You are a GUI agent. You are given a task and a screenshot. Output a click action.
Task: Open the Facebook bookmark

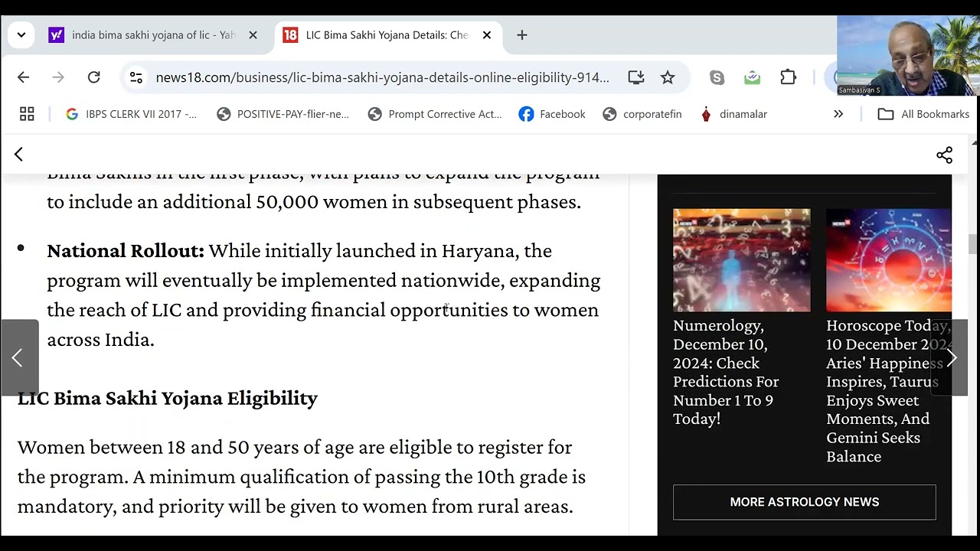(552, 114)
